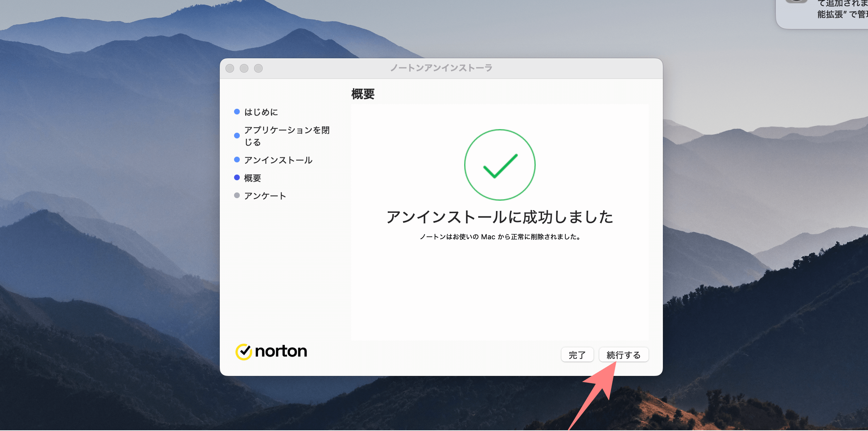Zoom the ノートンアンインストーラ window
868x431 pixels.
point(258,68)
